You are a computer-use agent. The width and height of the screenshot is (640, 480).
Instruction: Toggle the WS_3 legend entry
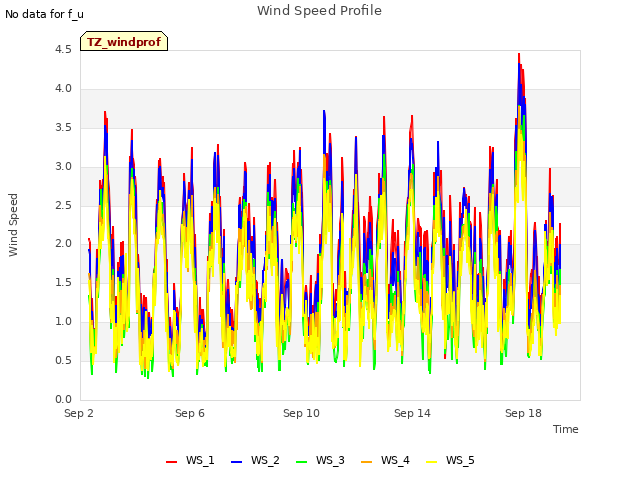[x=320, y=460]
